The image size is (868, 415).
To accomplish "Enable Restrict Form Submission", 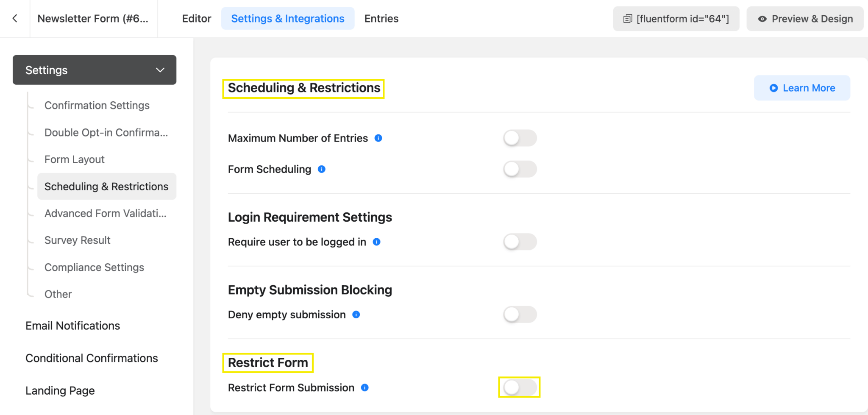I will [x=519, y=387].
